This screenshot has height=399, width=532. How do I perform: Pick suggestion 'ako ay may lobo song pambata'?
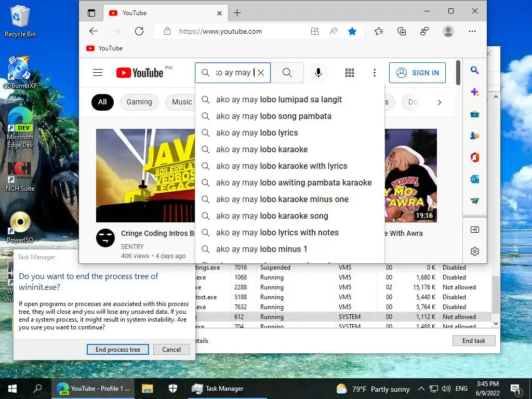tap(289, 116)
